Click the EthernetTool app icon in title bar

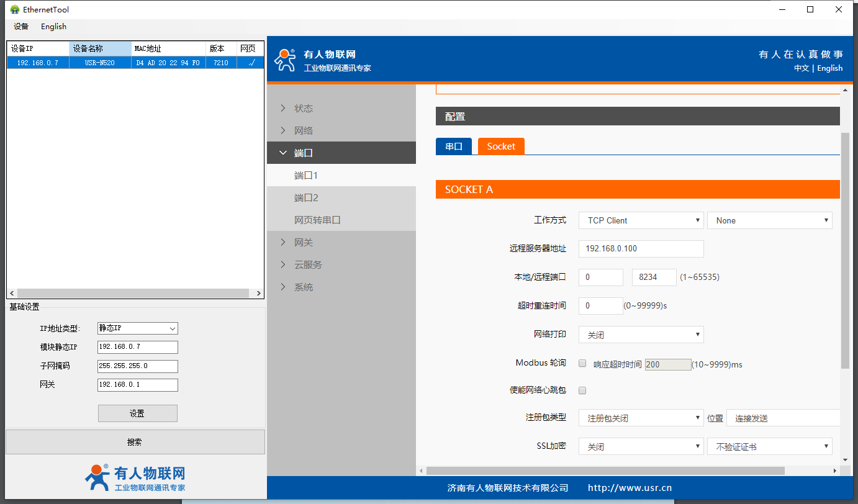pyautogui.click(x=15, y=9)
